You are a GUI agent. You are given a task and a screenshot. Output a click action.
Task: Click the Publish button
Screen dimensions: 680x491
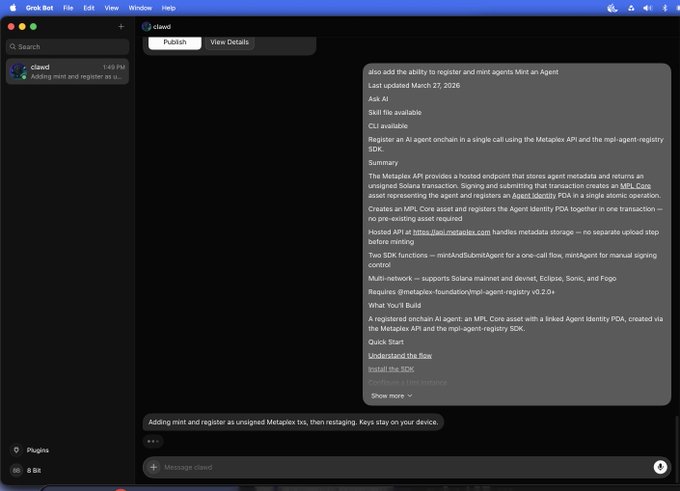tap(175, 42)
